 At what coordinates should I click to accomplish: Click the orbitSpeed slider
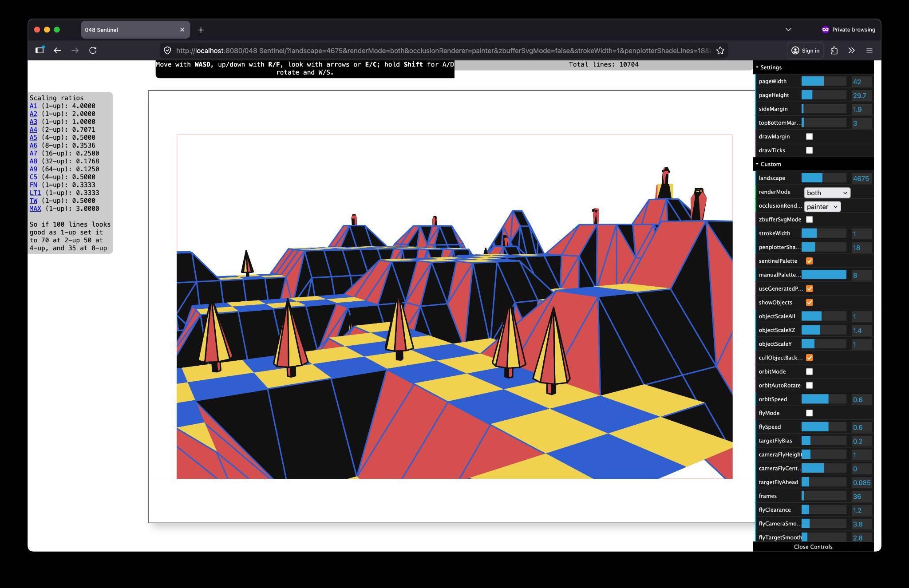[x=823, y=399]
